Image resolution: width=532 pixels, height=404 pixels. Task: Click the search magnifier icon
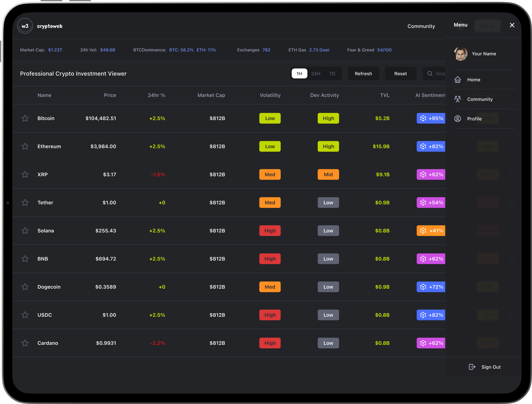pyautogui.click(x=430, y=74)
